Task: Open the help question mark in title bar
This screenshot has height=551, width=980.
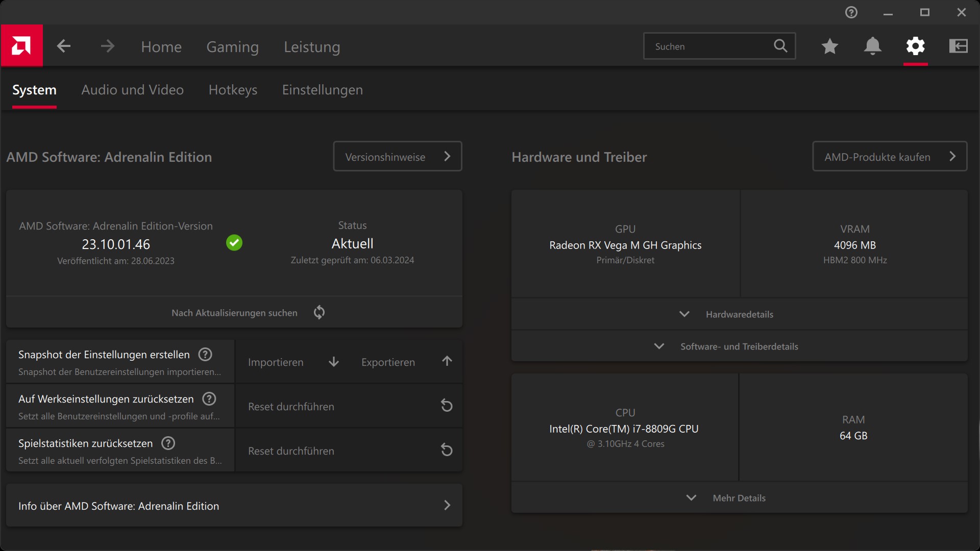Action: 851,12
